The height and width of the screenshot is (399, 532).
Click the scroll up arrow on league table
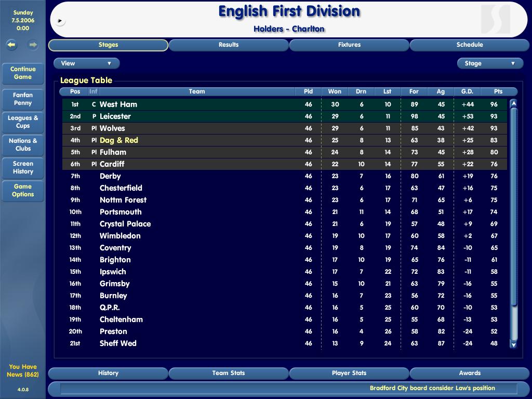point(513,103)
